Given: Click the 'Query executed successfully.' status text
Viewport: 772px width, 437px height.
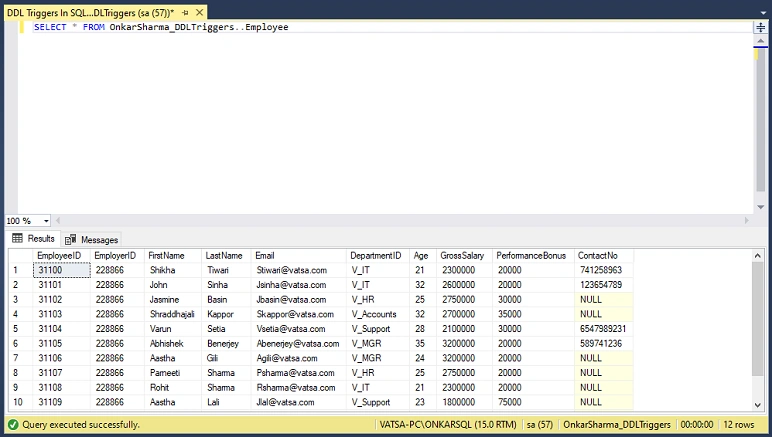Looking at the screenshot, I should coord(81,425).
